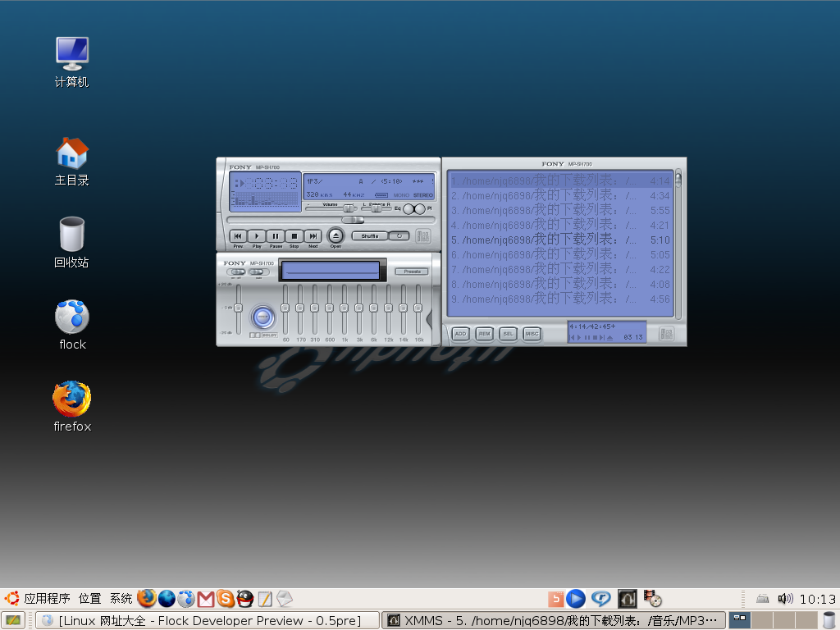Screen dimensions: 840x630
Task: Select playlist entry 2 with duration 4:34
Action: [560, 195]
